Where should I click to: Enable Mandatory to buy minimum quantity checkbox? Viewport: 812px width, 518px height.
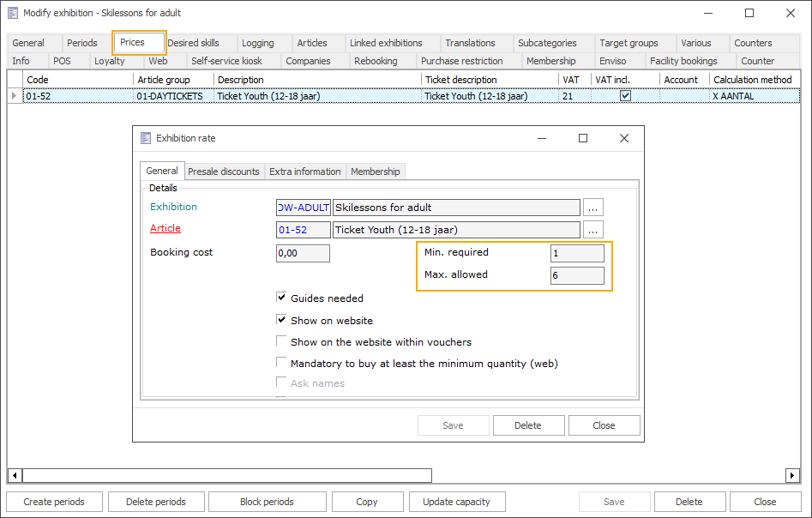click(x=281, y=364)
